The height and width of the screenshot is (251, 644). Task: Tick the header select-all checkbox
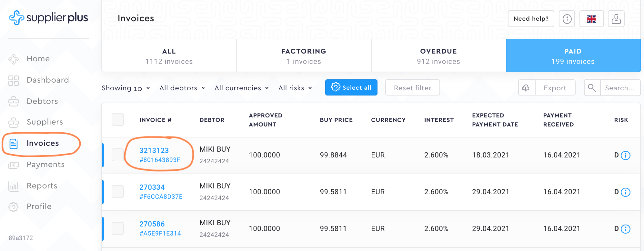[x=118, y=119]
